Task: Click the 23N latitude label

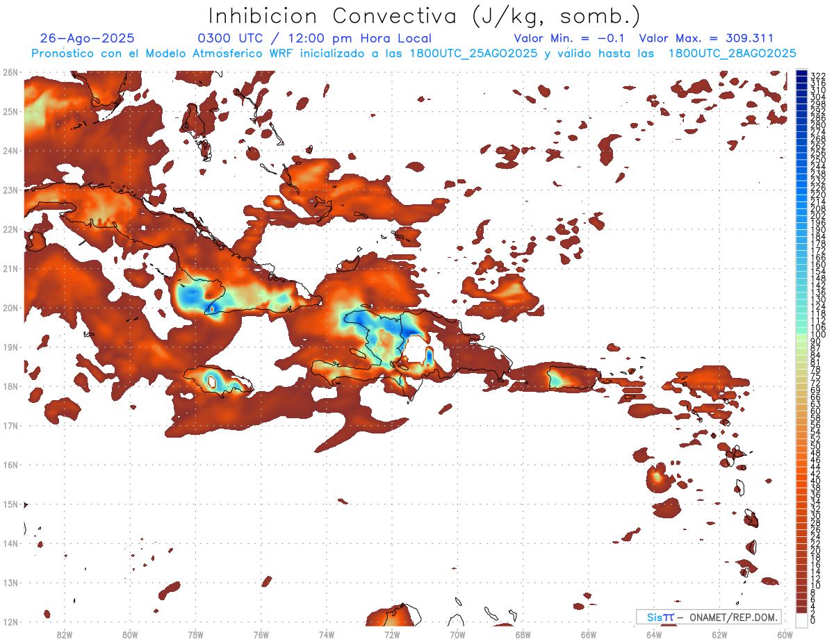Action: [x=10, y=190]
